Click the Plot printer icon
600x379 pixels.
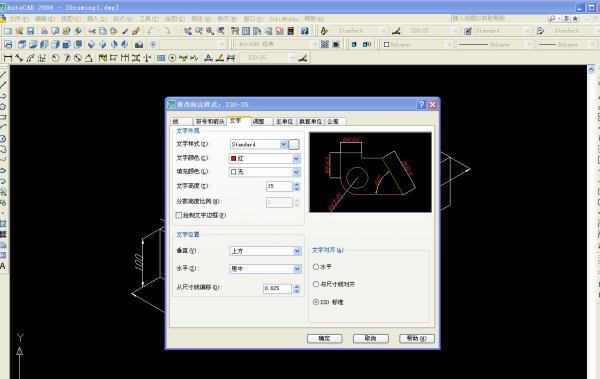point(44,31)
